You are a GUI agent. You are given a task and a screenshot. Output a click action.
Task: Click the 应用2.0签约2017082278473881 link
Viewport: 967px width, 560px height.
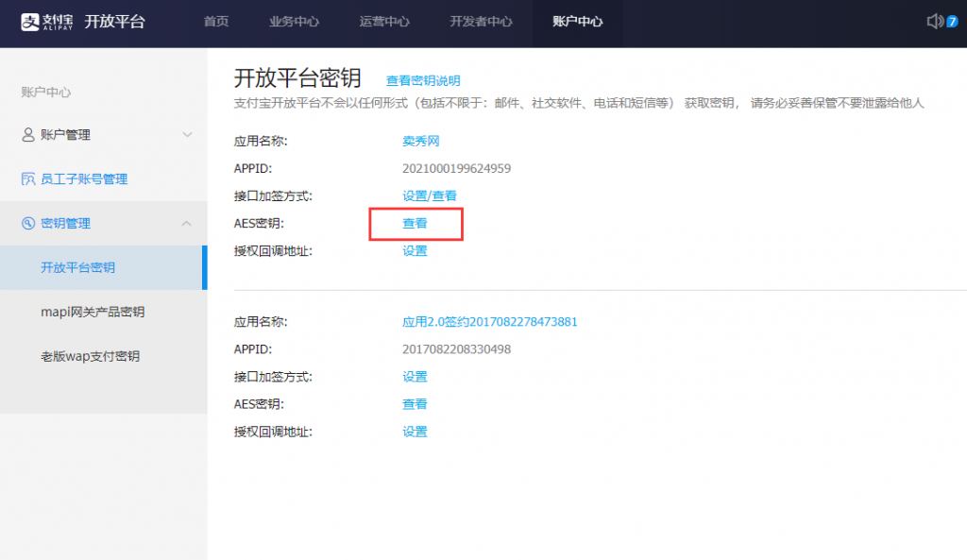tap(489, 322)
